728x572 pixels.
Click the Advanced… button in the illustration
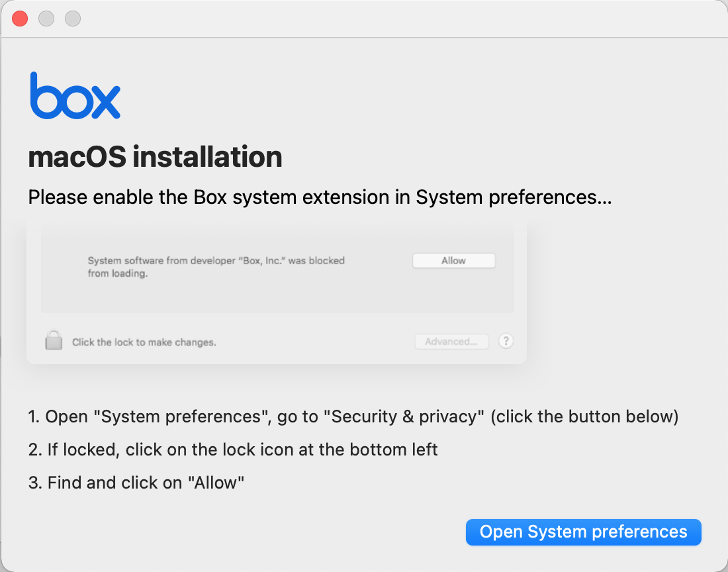pyautogui.click(x=451, y=342)
